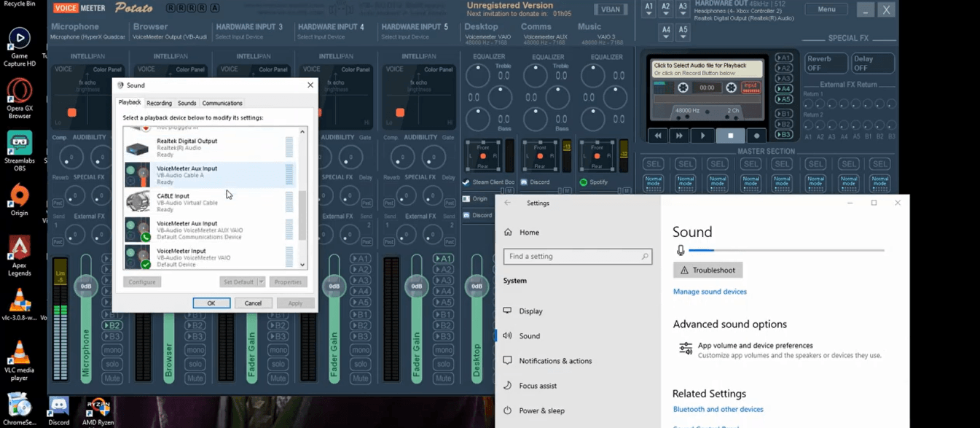Rewind the Voicemeeter cassette recorder
Viewport: 980px width, 428px height.
pos(658,136)
